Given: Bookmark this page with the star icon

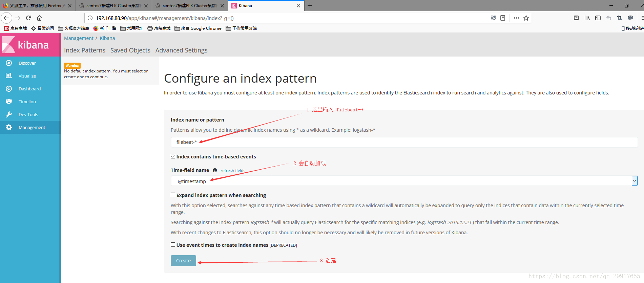Looking at the screenshot, I should pyautogui.click(x=526, y=18).
